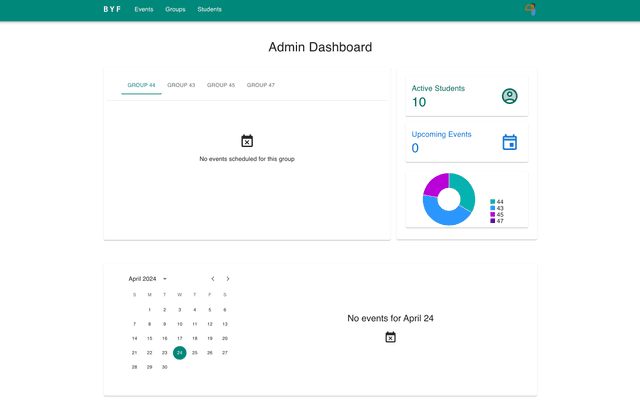The height and width of the screenshot is (402, 640).
Task: Open the user avatar in the navbar
Action: [x=530, y=9]
